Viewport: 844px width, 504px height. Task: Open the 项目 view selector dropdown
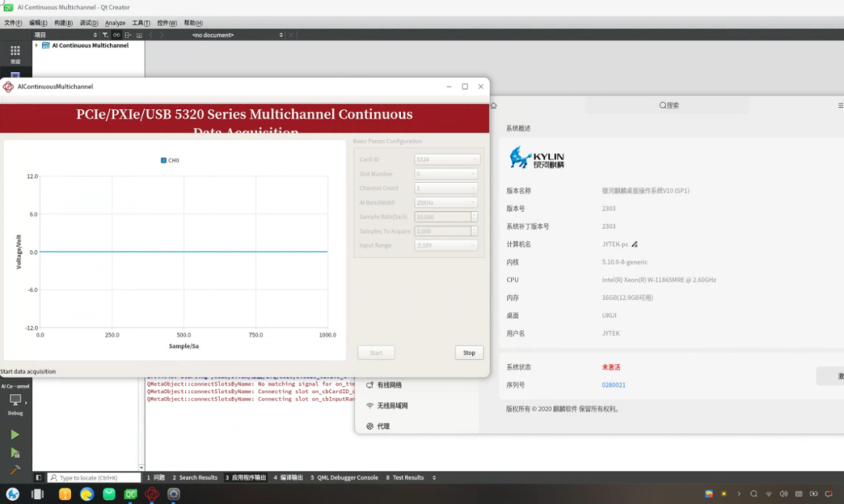(66, 35)
